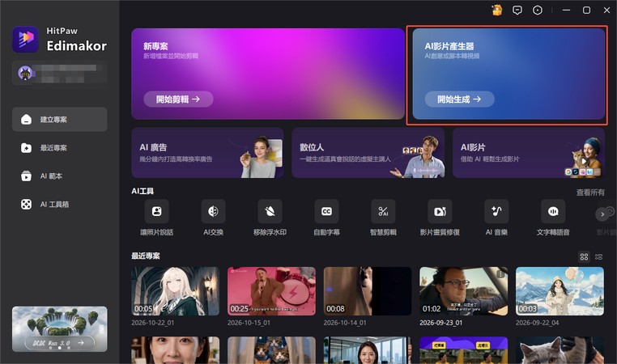Open AI 範本 in sidebar
The width and height of the screenshot is (617, 364).
(60, 176)
